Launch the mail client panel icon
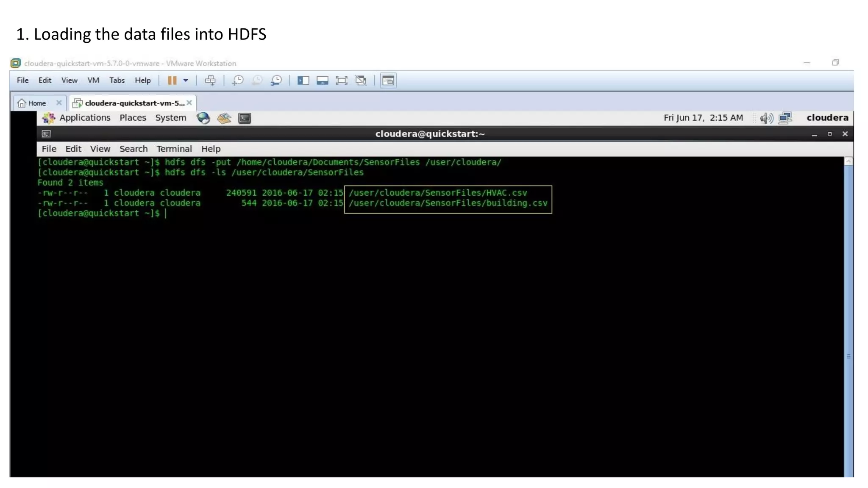Viewport: 868px width, 488px height. click(224, 118)
